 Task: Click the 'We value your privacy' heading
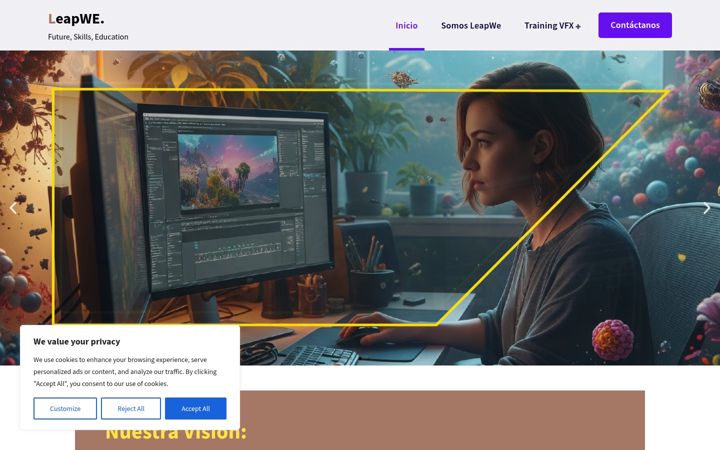[77, 342]
